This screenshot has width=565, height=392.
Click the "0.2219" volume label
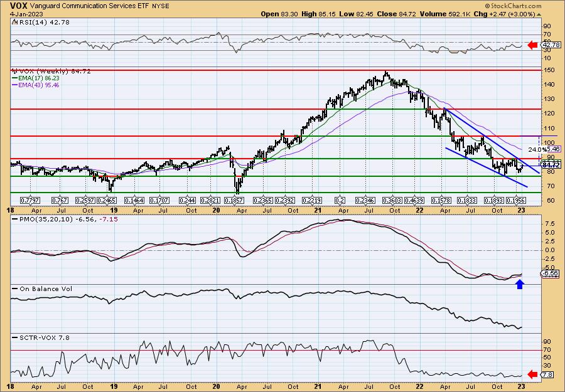point(312,200)
